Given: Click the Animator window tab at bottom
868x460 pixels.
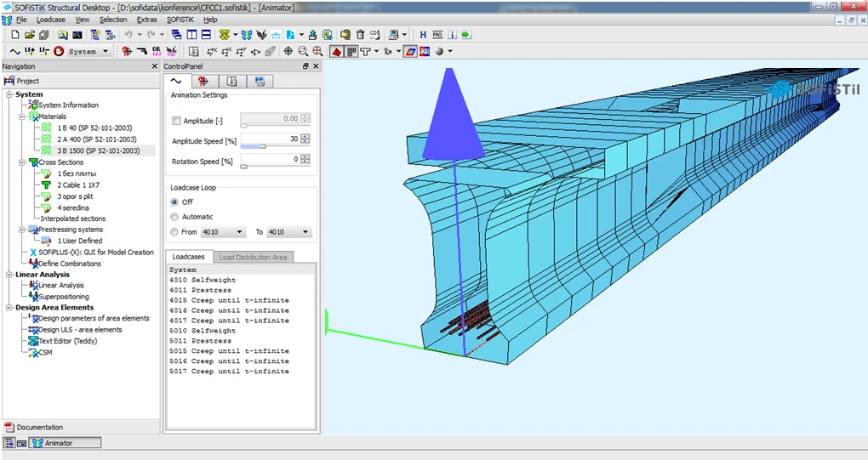Looking at the screenshot, I should [x=66, y=443].
